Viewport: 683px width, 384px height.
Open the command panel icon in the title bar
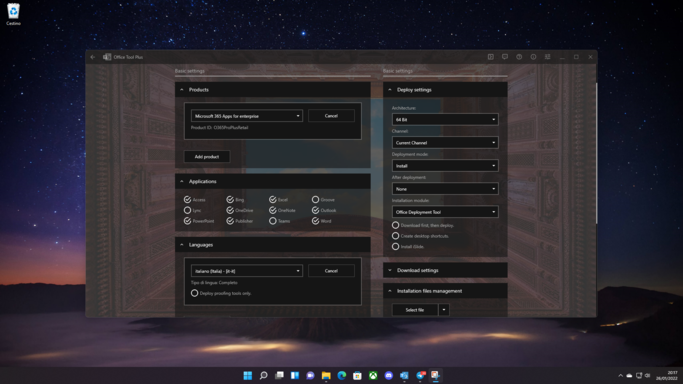(x=491, y=57)
